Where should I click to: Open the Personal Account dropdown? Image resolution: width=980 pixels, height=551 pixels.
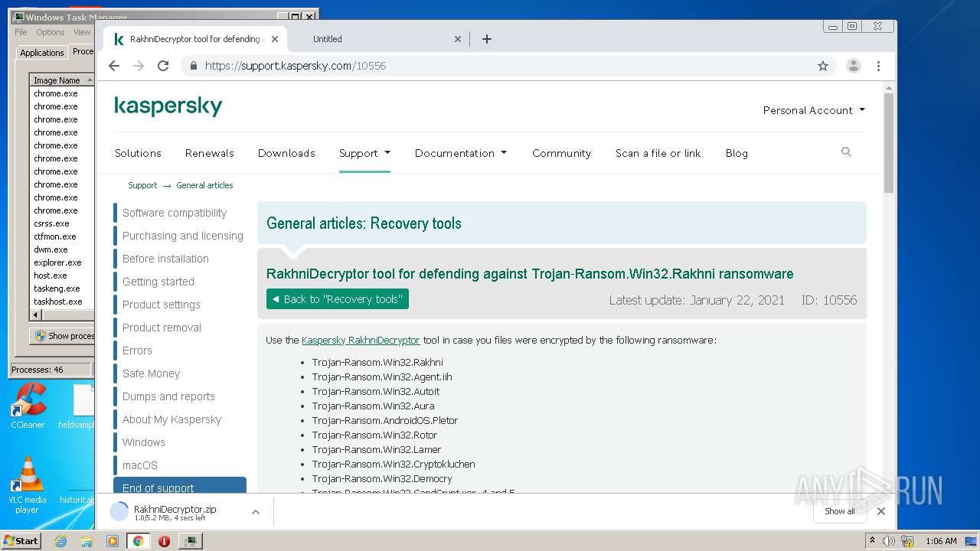tap(814, 110)
